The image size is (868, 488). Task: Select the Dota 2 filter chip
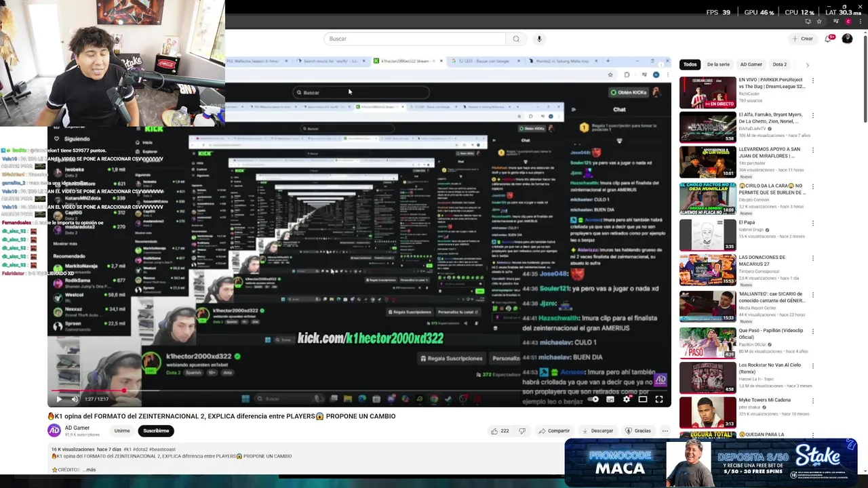[x=780, y=64]
